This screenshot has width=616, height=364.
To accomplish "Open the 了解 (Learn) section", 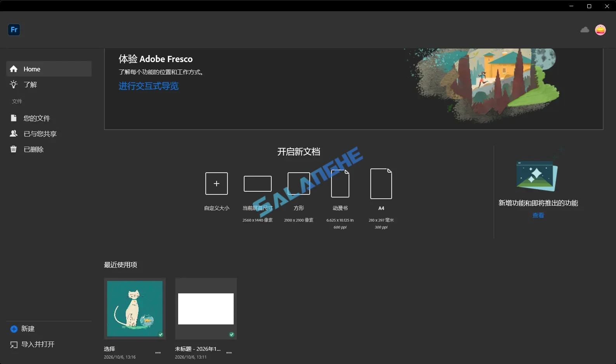I will (x=49, y=85).
